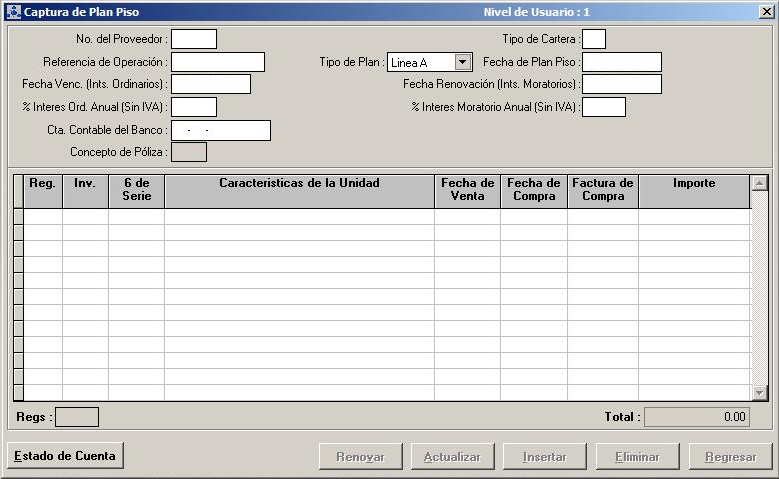Click the Fecha Renovación (Ints. Moratorios) field
779x479 pixels.
[621, 84]
